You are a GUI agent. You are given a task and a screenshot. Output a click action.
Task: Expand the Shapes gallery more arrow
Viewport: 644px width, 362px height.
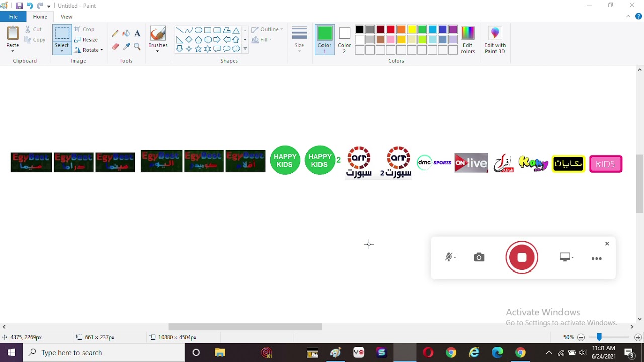tap(245, 49)
